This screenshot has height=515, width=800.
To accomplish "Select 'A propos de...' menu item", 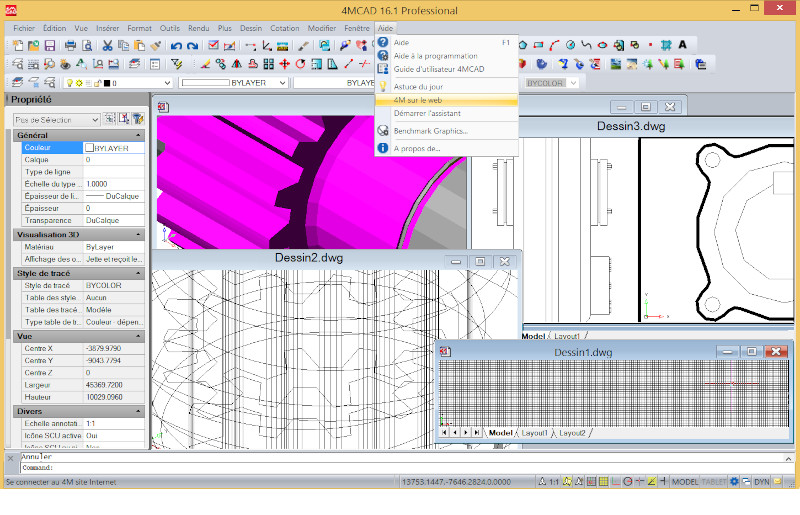I will pos(446,149).
